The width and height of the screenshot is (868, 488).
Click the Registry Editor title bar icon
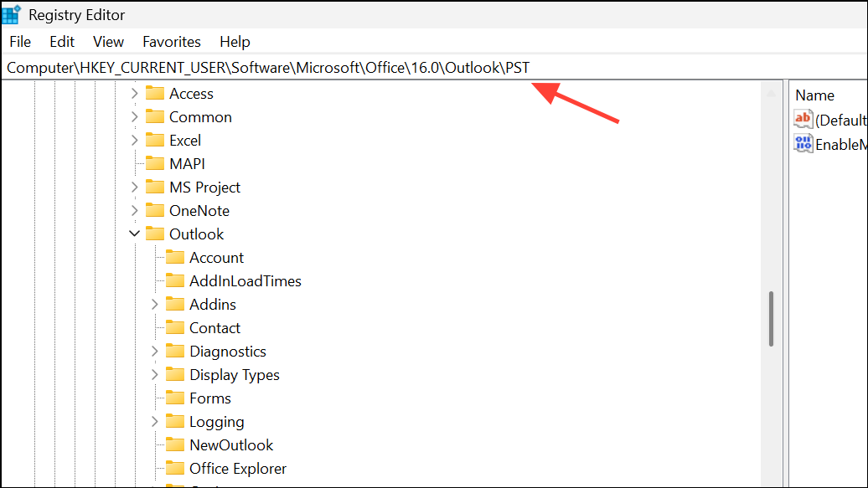[x=11, y=13]
